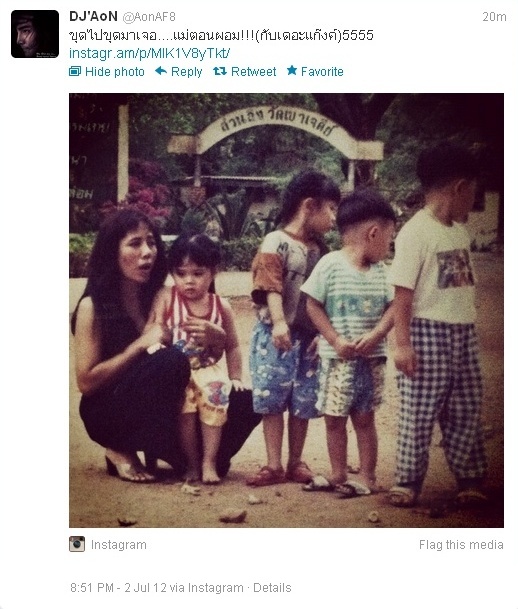Click the 20m timestamp
518x609 pixels.
tap(494, 17)
